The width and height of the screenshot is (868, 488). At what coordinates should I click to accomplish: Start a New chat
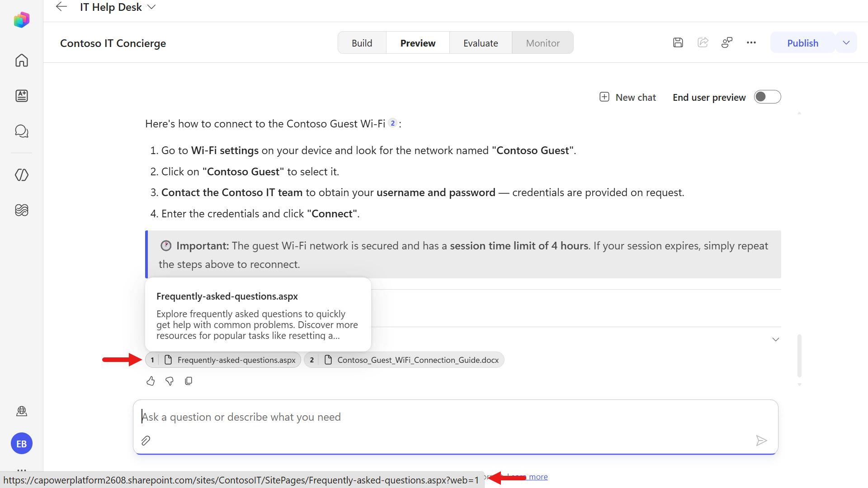click(x=627, y=97)
